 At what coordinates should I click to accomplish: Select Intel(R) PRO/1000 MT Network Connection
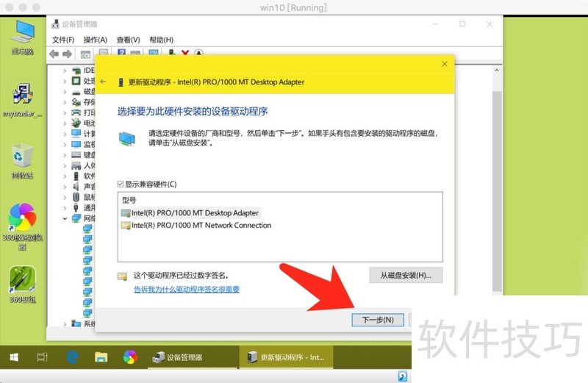click(x=196, y=226)
